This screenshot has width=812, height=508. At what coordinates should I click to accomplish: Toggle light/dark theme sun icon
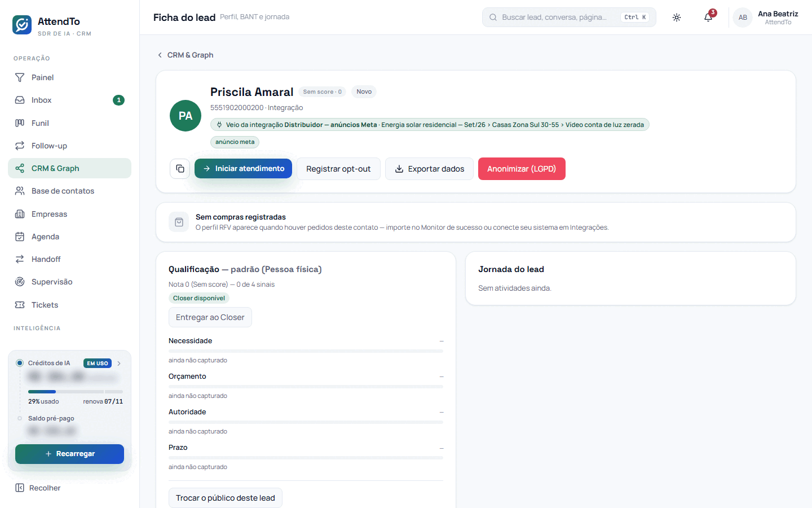[x=677, y=17]
